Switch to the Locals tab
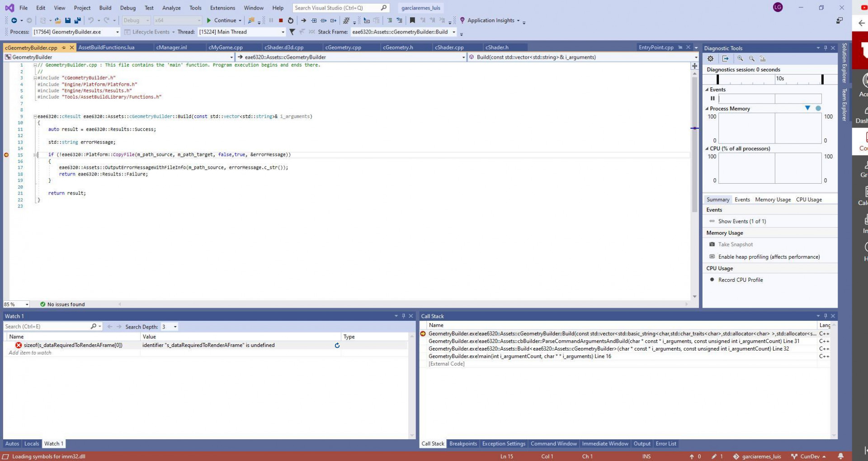Image resolution: width=868 pixels, height=461 pixels. [x=32, y=444]
